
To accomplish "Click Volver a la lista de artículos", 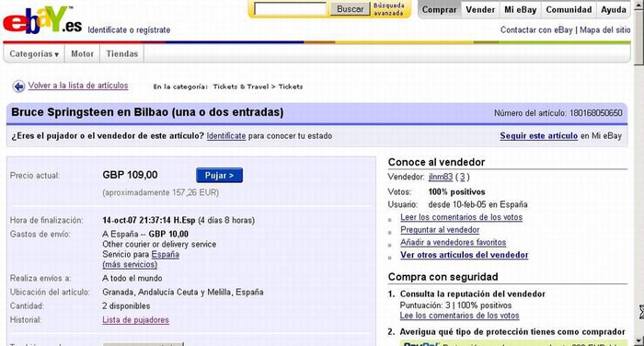I will [78, 86].
